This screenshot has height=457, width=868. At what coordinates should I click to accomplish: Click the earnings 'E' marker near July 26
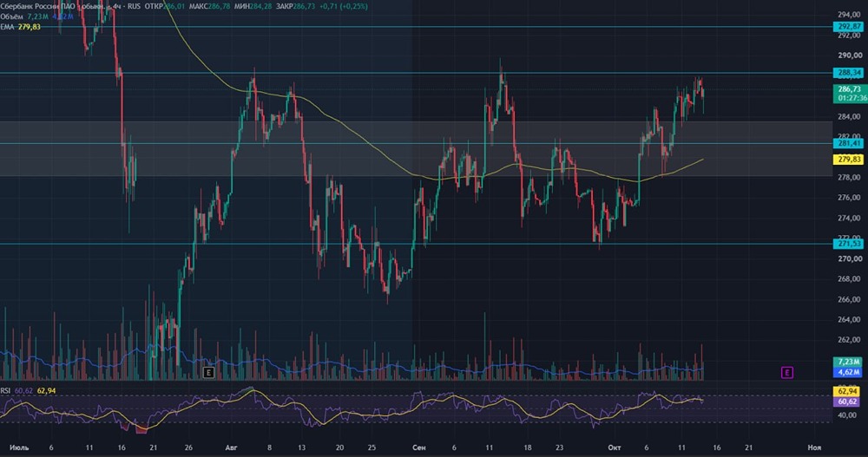click(208, 372)
